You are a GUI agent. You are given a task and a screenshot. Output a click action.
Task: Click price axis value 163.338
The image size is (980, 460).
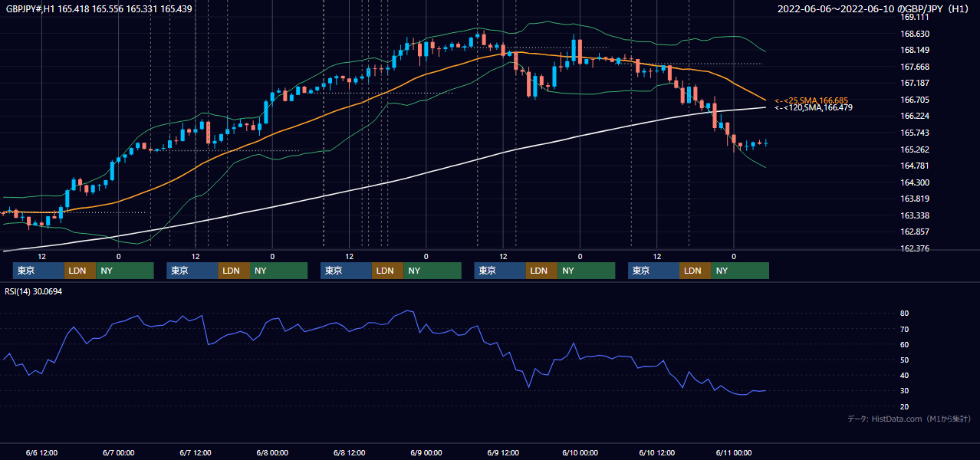click(x=915, y=215)
